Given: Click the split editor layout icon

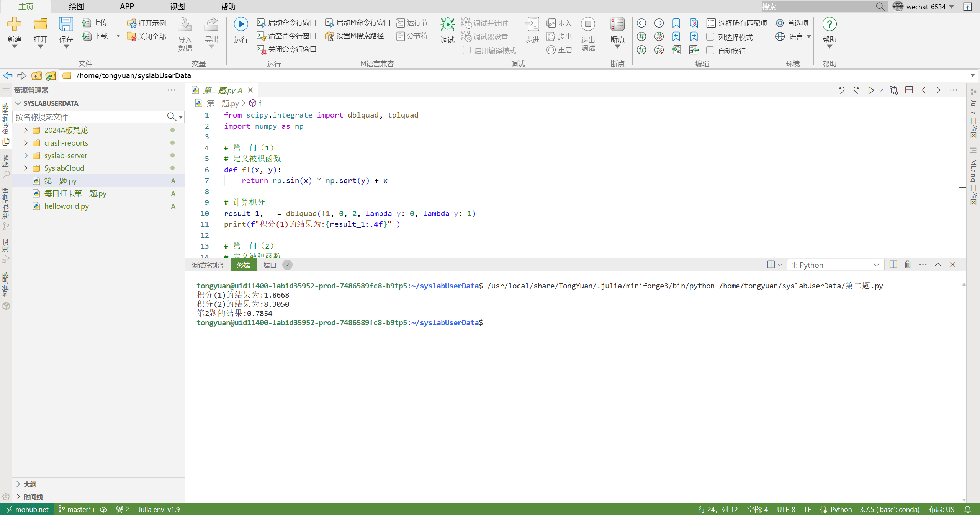Looking at the screenshot, I should pyautogui.click(x=909, y=90).
